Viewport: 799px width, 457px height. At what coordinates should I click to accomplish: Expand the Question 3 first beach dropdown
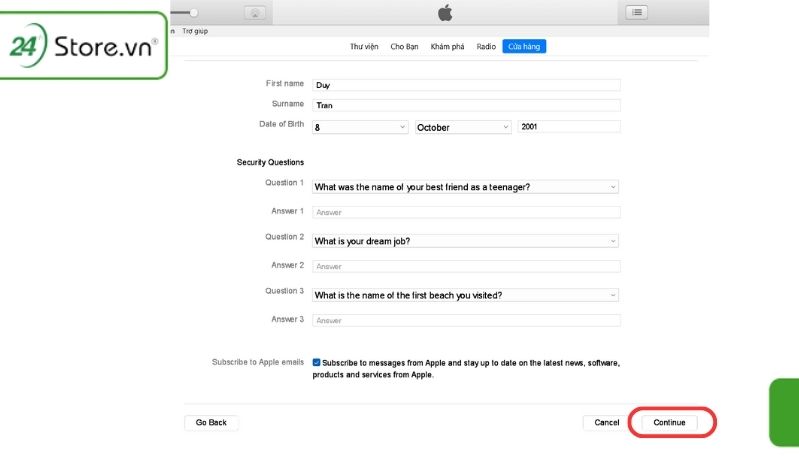[x=465, y=295]
